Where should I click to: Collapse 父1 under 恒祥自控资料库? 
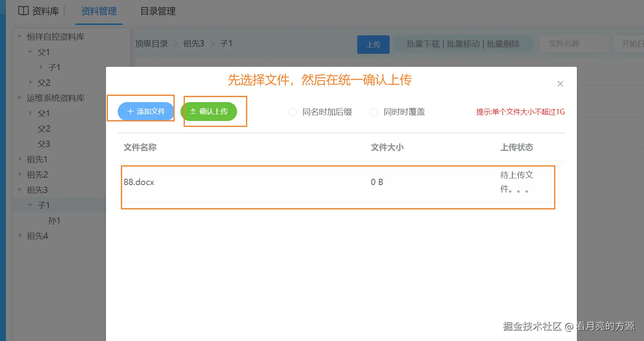(x=30, y=52)
